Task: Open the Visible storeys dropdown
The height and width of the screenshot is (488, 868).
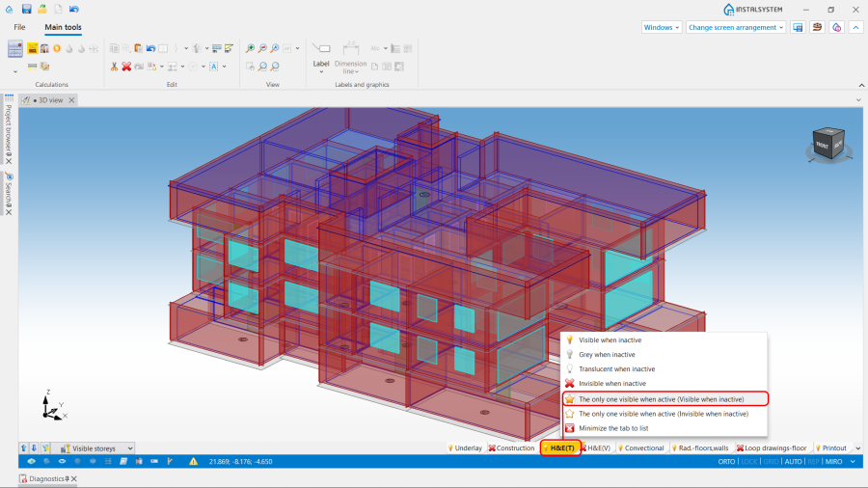Action: point(95,448)
